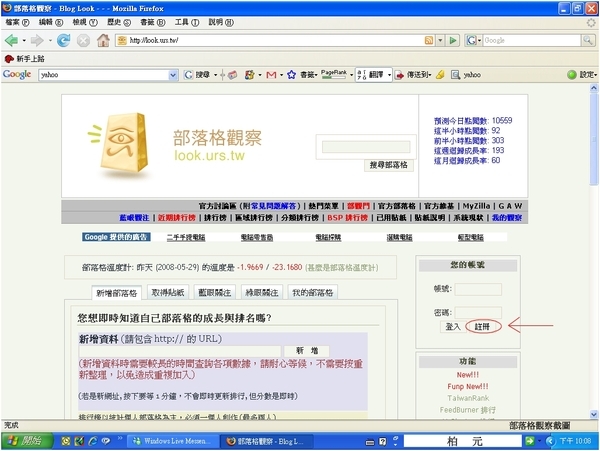Reload the page with the refresh icon
The height and width of the screenshot is (451, 600).
[x=64, y=40]
